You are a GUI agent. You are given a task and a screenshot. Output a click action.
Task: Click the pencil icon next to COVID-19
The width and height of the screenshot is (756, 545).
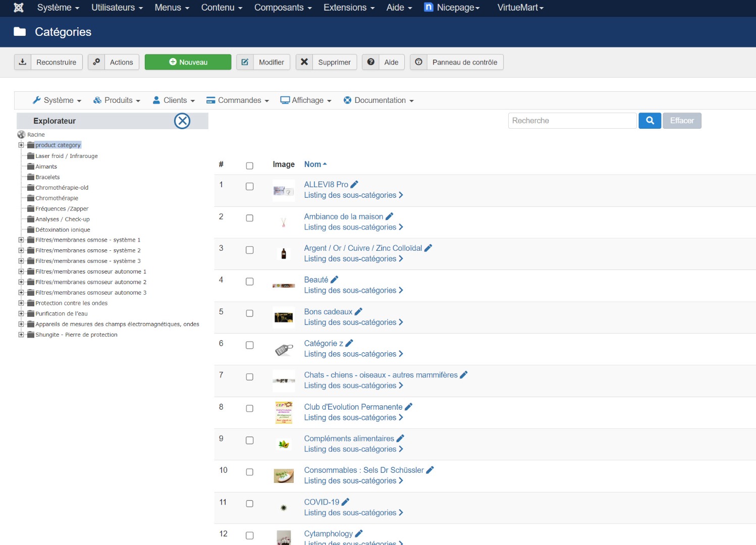coord(345,502)
